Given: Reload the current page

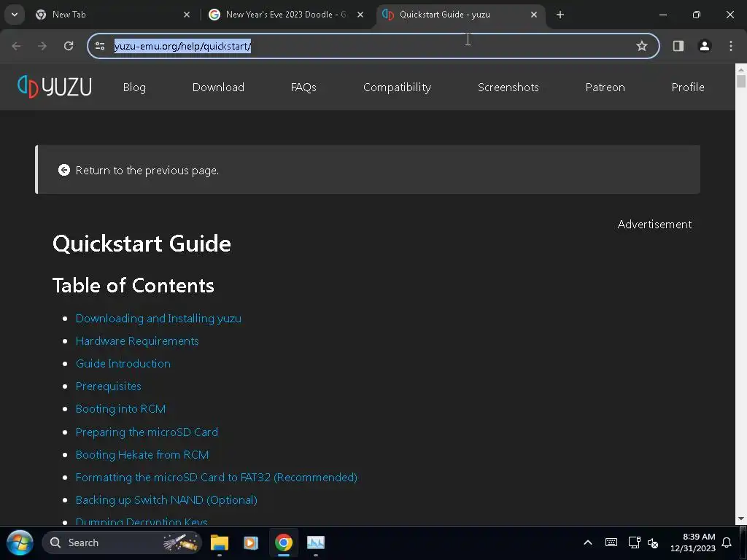Looking at the screenshot, I should tap(69, 46).
